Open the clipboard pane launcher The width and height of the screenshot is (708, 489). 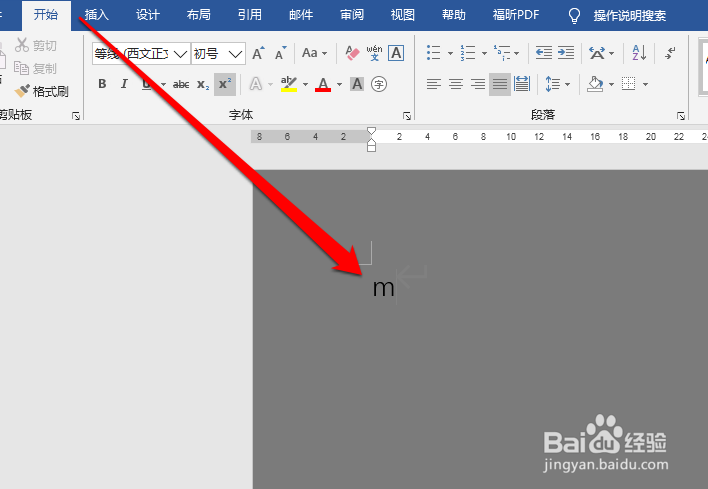(x=76, y=116)
